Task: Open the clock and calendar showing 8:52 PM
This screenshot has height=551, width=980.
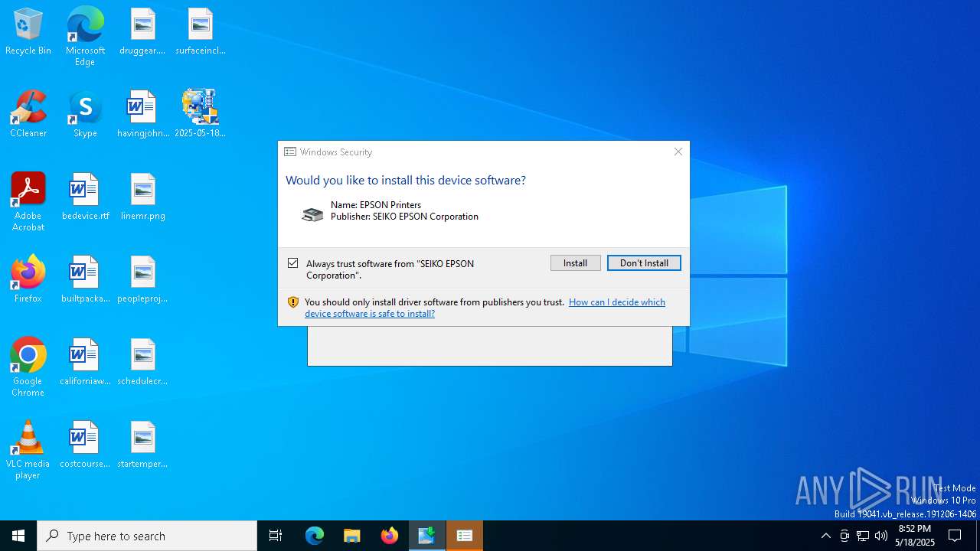Action: point(915,536)
